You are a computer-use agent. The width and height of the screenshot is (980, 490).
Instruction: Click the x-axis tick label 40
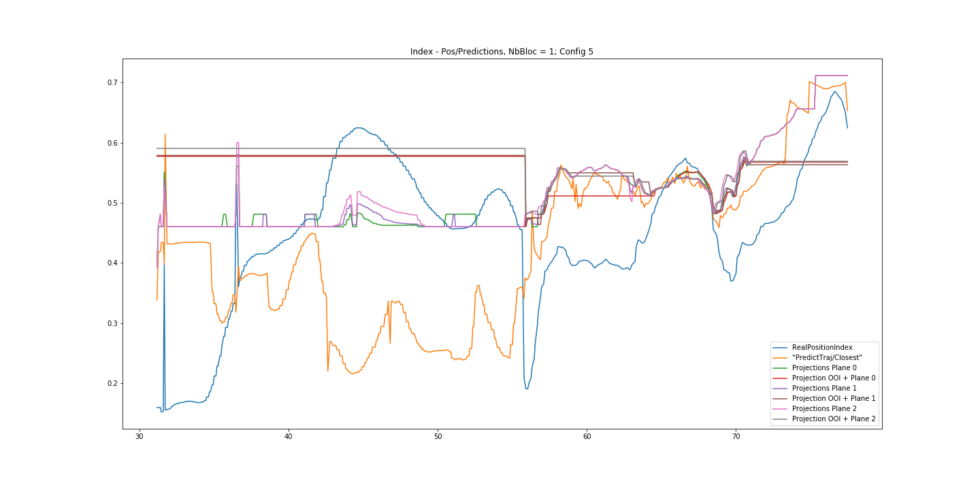point(289,436)
